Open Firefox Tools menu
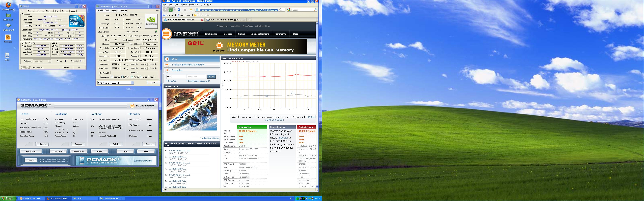Screen dimensions: 644x201 click(202, 5)
